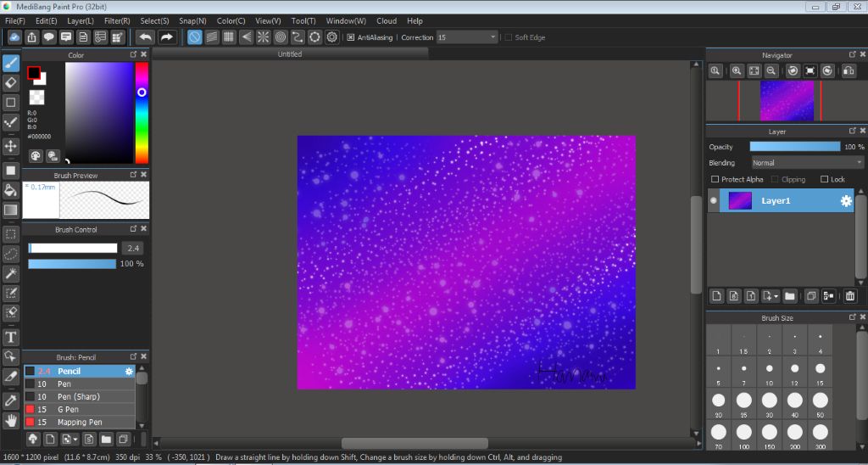Select the Move tool
This screenshot has height=465, width=868.
click(10, 146)
